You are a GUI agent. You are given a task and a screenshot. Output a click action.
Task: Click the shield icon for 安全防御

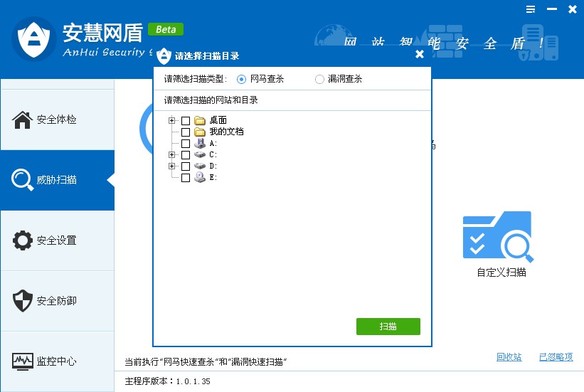[23, 301]
